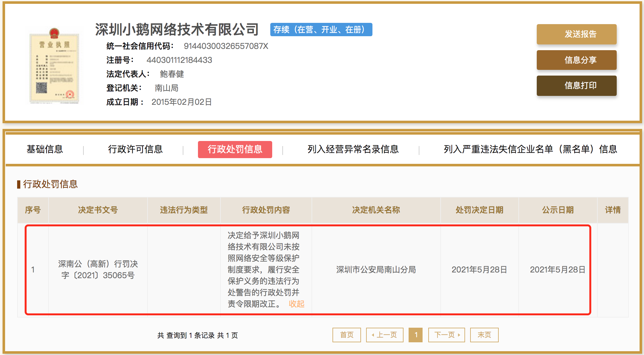The image size is (644, 355).
Task: Select credit code 91440300326557087X
Action: [226, 46]
